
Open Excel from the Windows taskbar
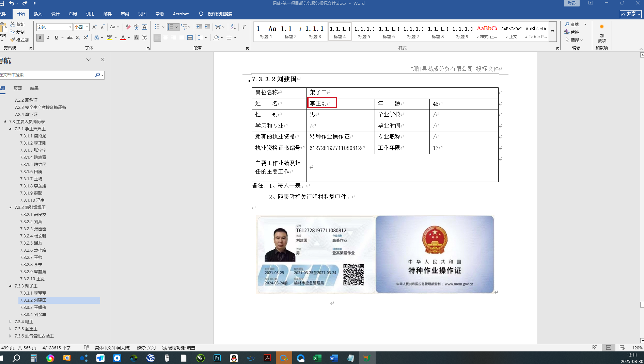(x=317, y=358)
